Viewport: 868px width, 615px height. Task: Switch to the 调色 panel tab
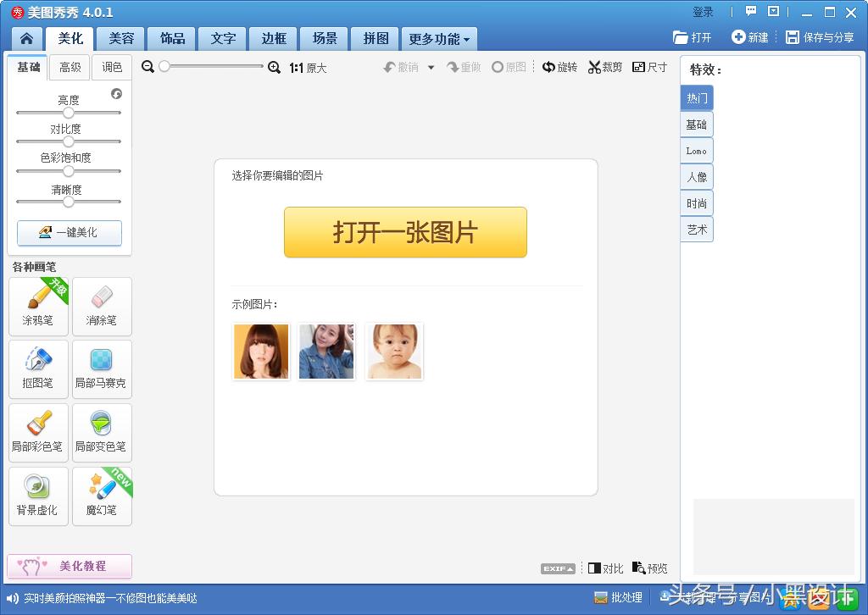click(x=111, y=67)
